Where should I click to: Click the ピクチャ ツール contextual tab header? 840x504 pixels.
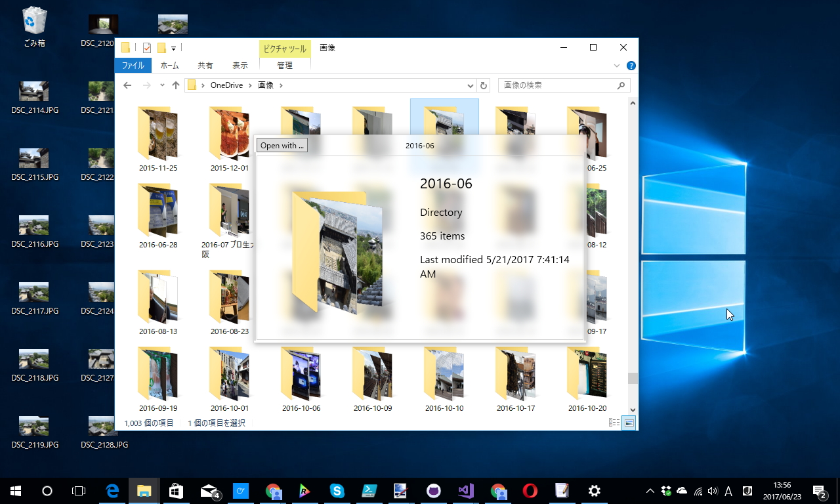[x=285, y=49]
